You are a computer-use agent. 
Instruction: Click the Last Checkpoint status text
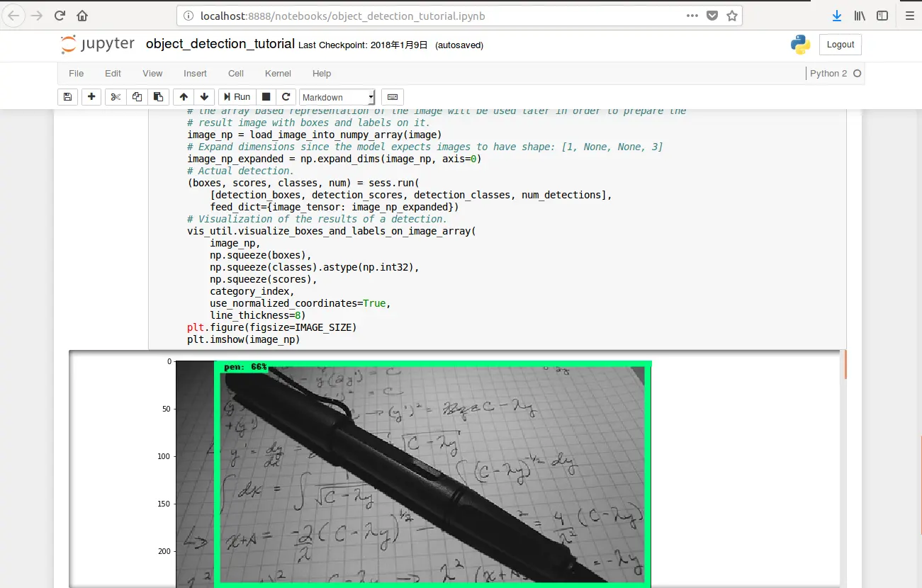click(364, 45)
